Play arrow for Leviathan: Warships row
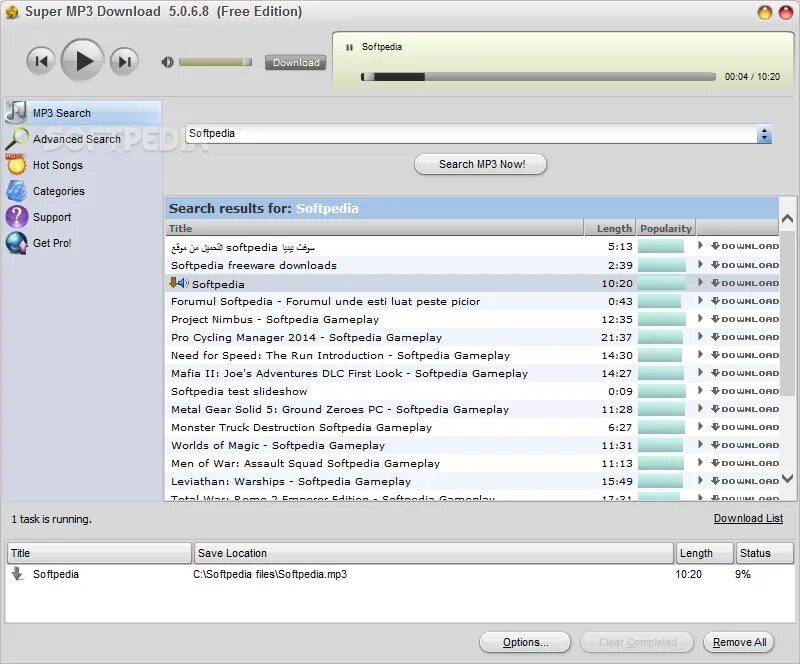This screenshot has width=800, height=664. (x=701, y=480)
